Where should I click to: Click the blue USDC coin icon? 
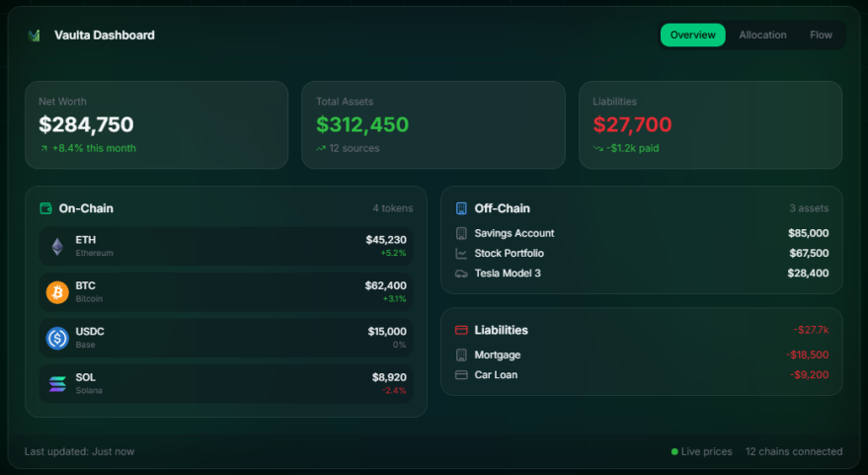click(x=57, y=339)
